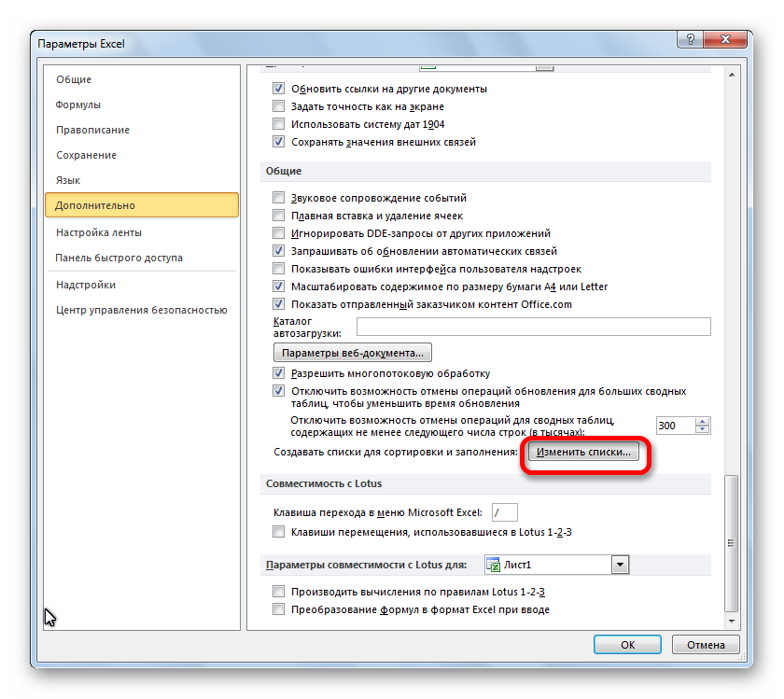
Task: Toggle Разрешить многопотоковую обработку
Action: (x=278, y=373)
